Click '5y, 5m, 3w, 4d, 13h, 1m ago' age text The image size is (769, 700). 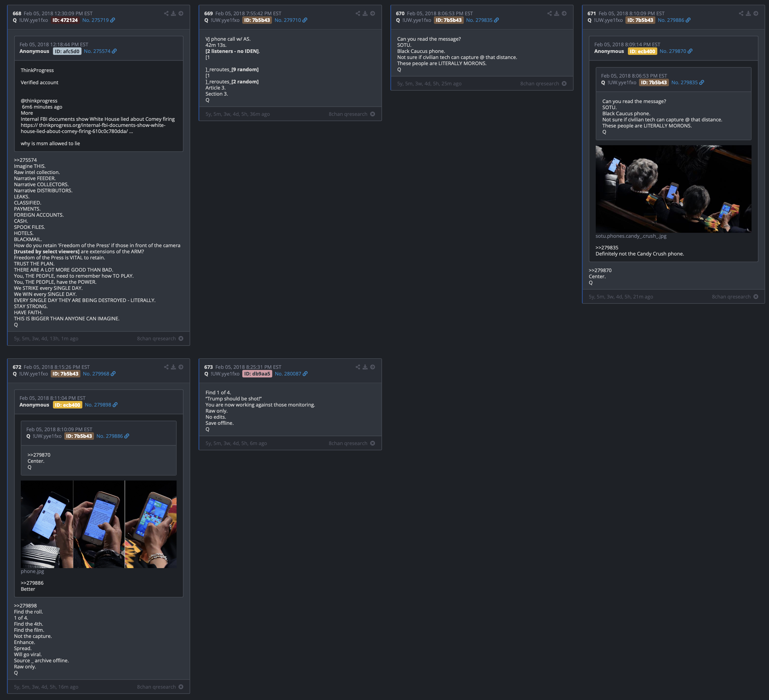[46, 339]
